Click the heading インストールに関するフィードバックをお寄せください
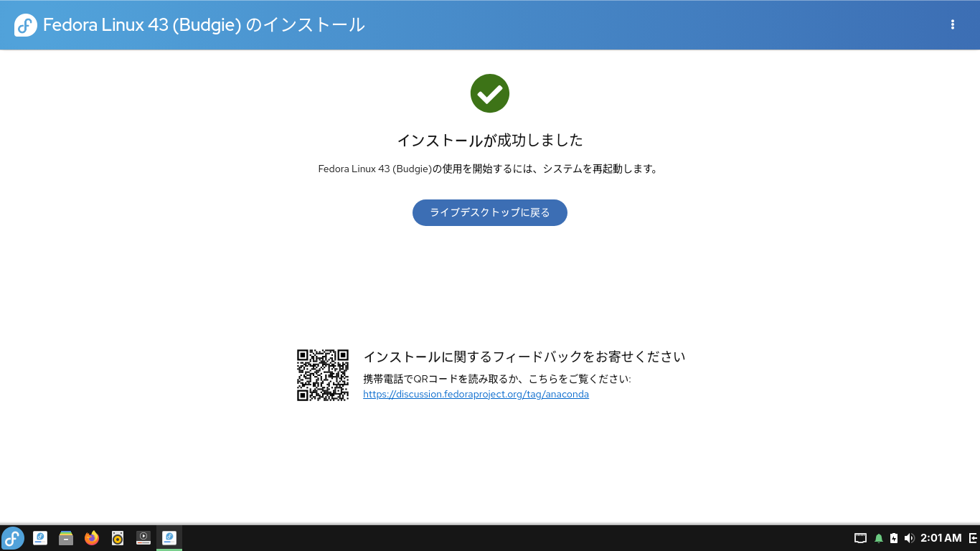This screenshot has width=980, height=551. (x=524, y=357)
